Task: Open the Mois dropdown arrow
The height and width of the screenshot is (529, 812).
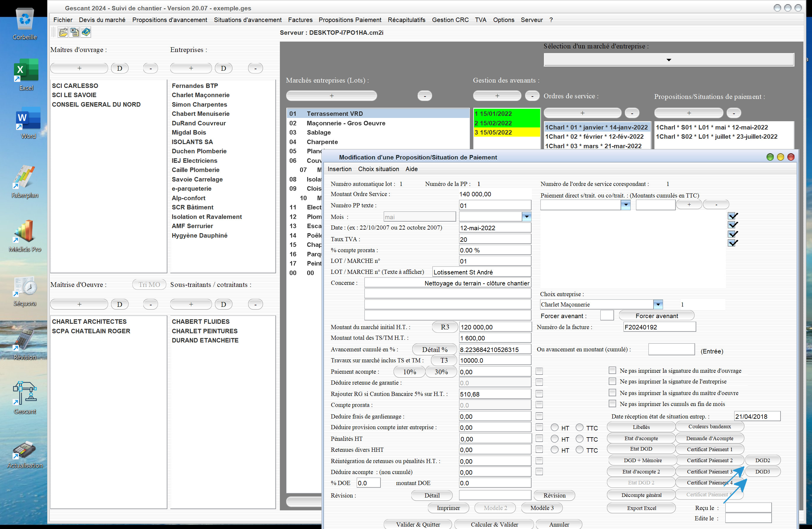Action: [x=526, y=217]
